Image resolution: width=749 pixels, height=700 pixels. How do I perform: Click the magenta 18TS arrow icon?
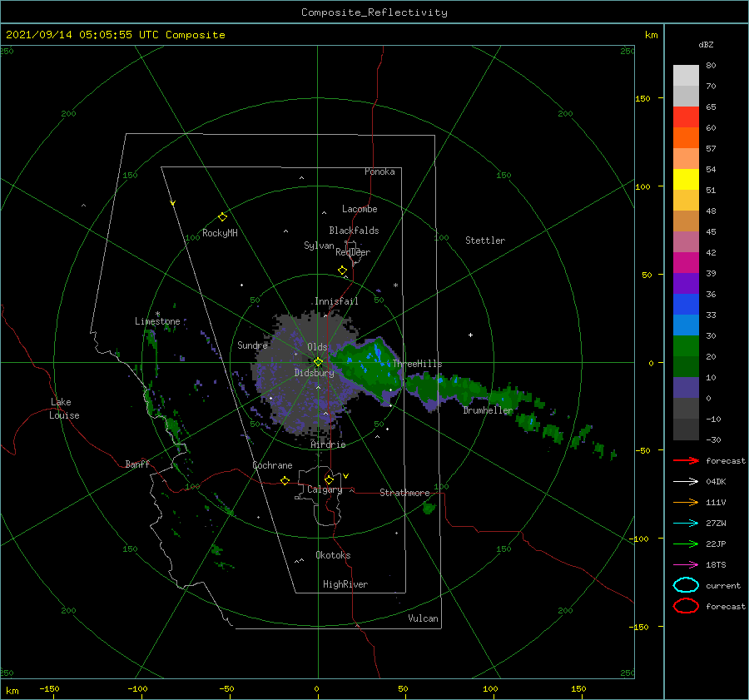686,565
